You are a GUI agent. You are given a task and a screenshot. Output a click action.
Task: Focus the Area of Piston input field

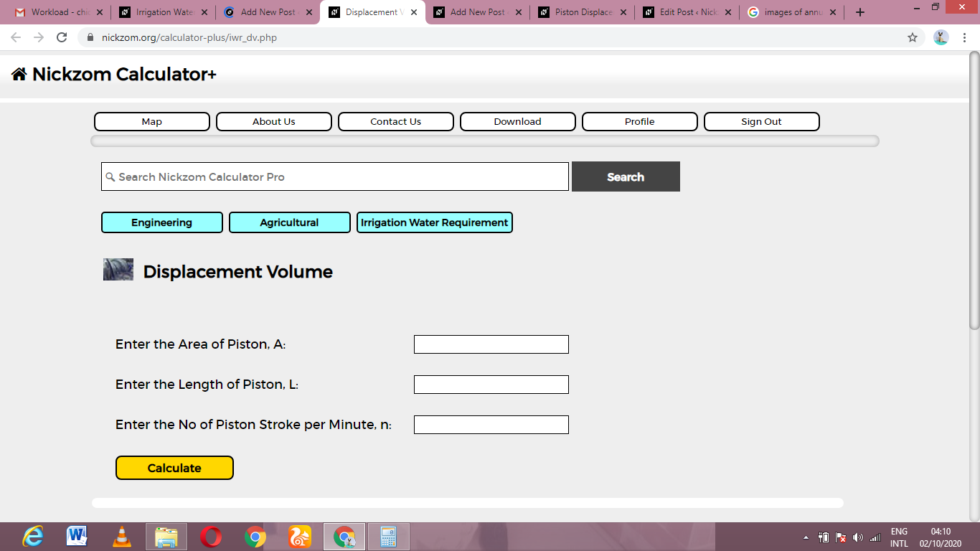(x=491, y=344)
